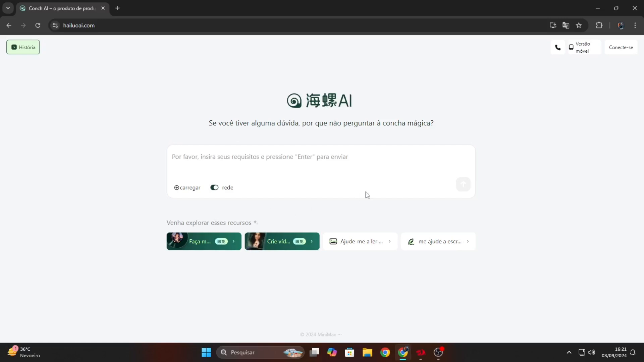This screenshot has height=362, width=644.
Task: Open the Windows Start menu
Action: click(206, 352)
